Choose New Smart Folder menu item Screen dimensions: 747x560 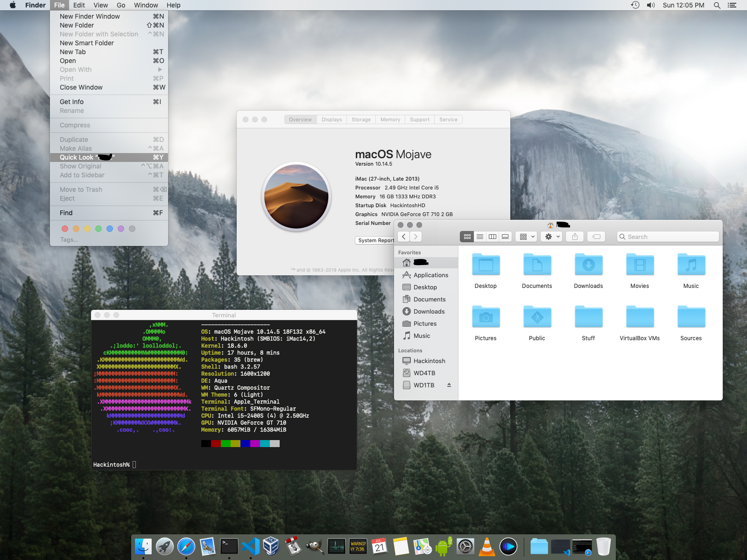(109, 43)
